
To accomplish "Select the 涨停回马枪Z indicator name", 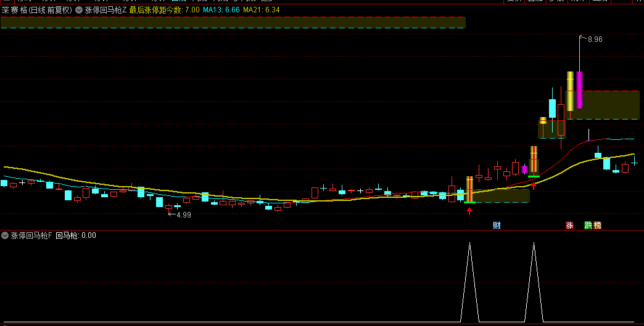I will click(x=105, y=10).
